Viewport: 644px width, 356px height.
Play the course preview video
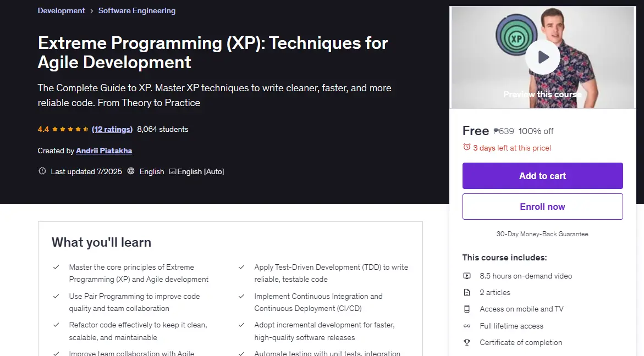(x=543, y=57)
